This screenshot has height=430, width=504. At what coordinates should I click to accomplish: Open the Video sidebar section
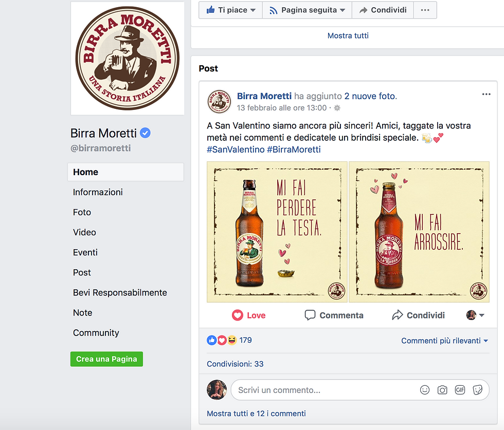tap(84, 232)
